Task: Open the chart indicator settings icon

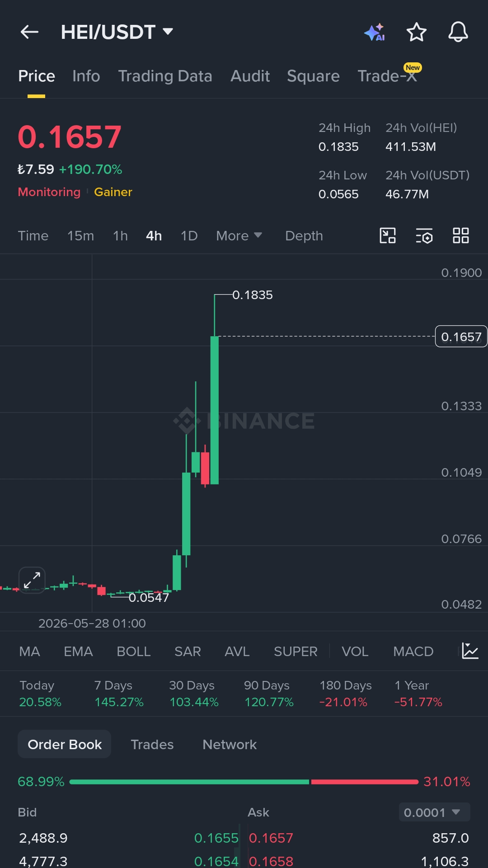Action: click(x=424, y=235)
